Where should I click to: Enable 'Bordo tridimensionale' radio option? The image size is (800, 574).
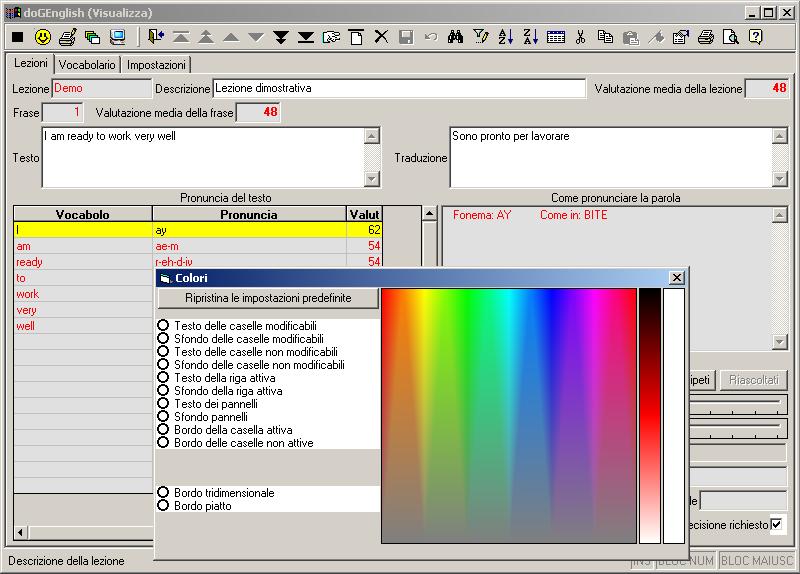click(163, 492)
